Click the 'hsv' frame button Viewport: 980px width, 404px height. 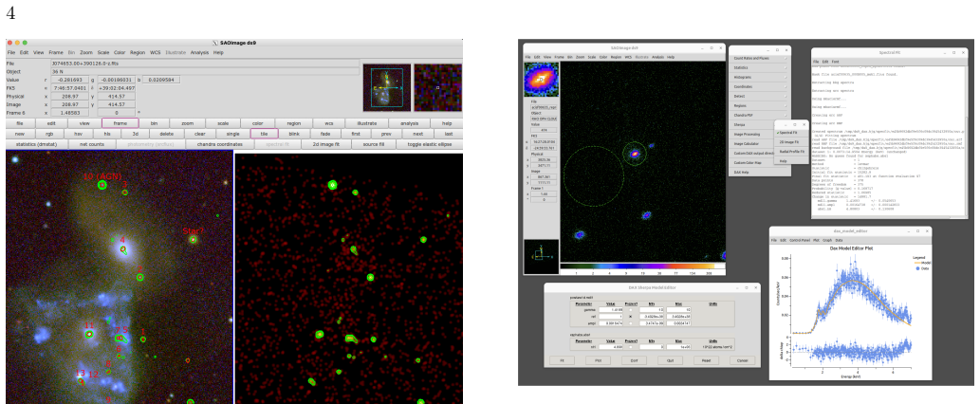pos(78,134)
